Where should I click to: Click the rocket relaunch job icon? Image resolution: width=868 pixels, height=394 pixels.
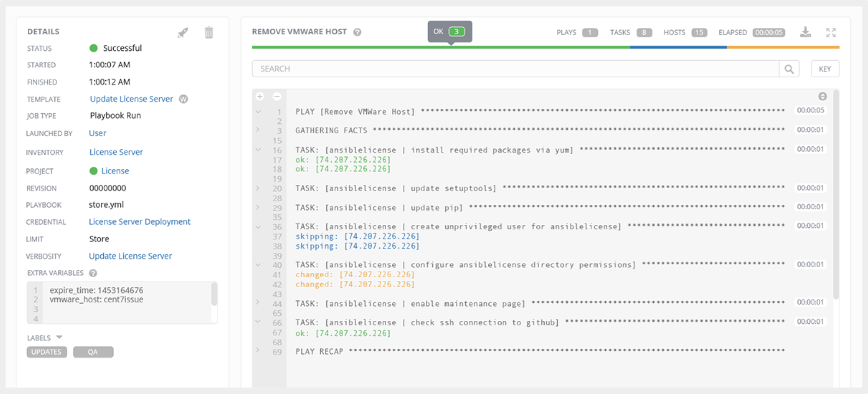[183, 33]
